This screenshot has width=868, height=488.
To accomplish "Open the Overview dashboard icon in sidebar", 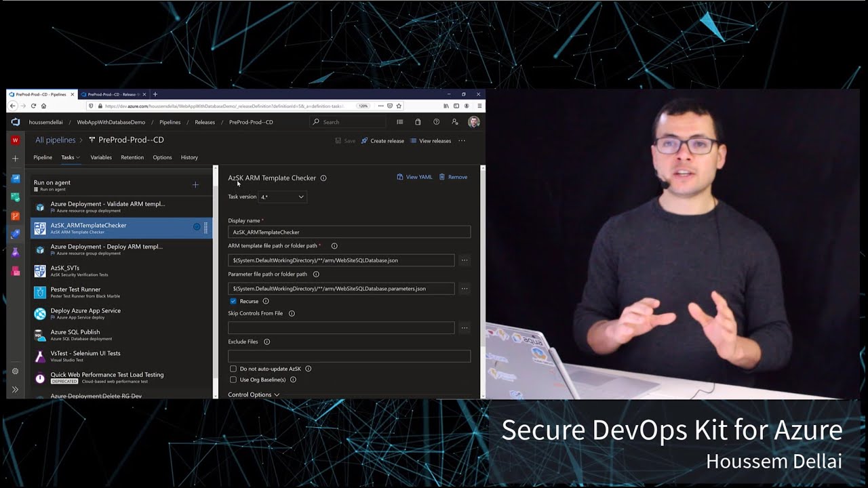I will point(16,179).
